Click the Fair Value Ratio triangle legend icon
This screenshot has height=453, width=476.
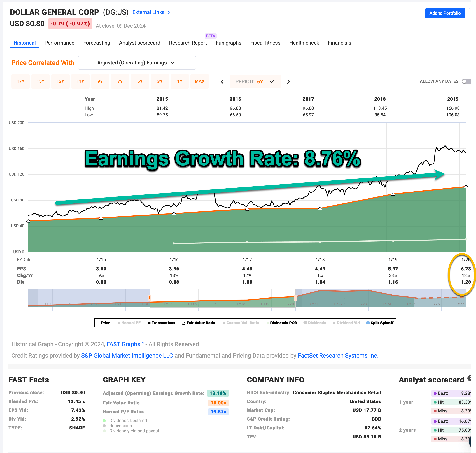coord(184,323)
